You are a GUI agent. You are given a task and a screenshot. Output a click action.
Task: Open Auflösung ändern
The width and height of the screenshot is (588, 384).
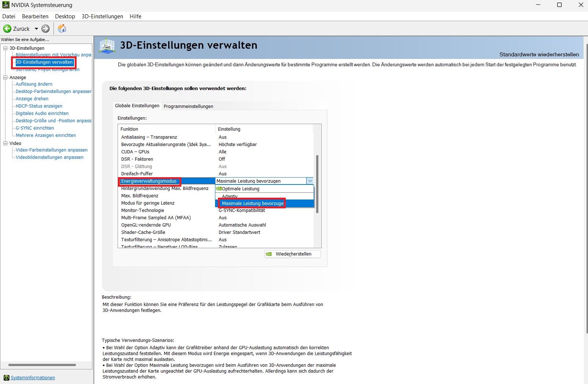tap(34, 84)
